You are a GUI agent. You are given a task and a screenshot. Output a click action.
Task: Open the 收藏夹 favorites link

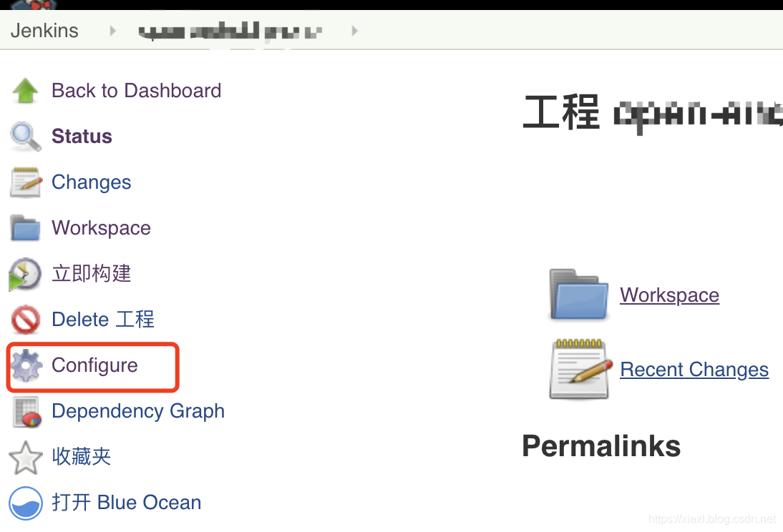(x=82, y=457)
